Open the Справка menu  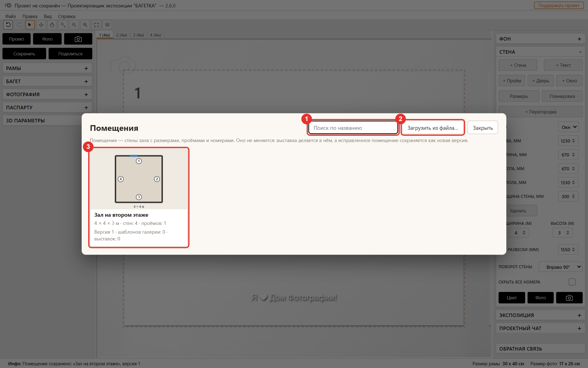[67, 16]
